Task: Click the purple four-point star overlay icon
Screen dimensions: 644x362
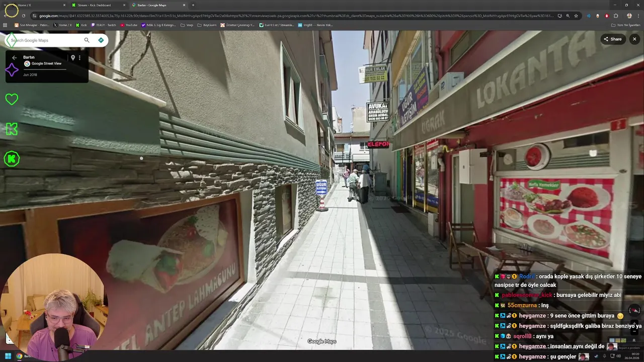Action: point(12,69)
